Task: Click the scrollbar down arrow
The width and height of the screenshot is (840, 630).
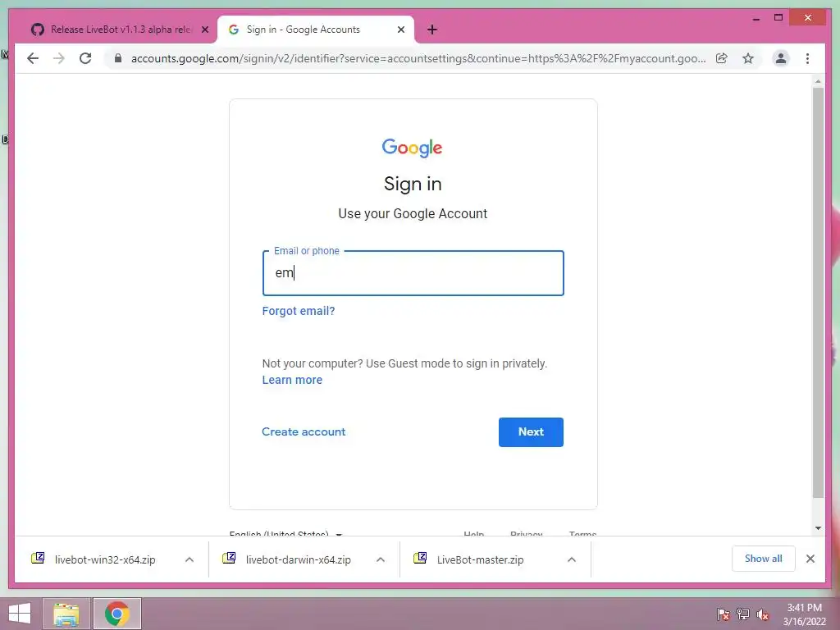Action: tap(818, 528)
